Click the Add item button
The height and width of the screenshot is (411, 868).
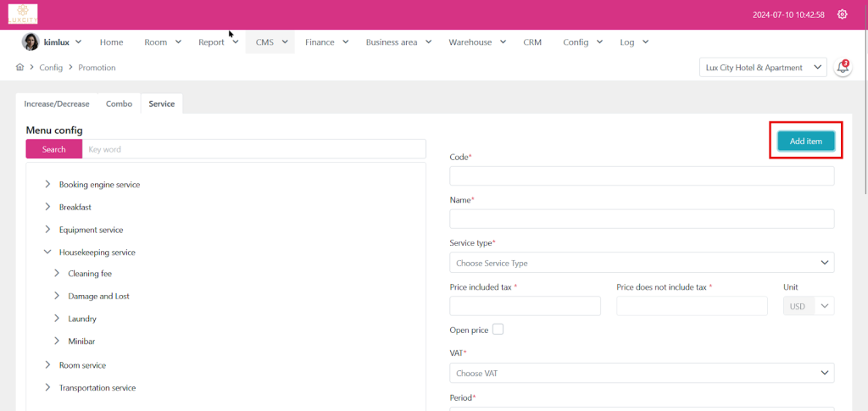[x=805, y=141]
